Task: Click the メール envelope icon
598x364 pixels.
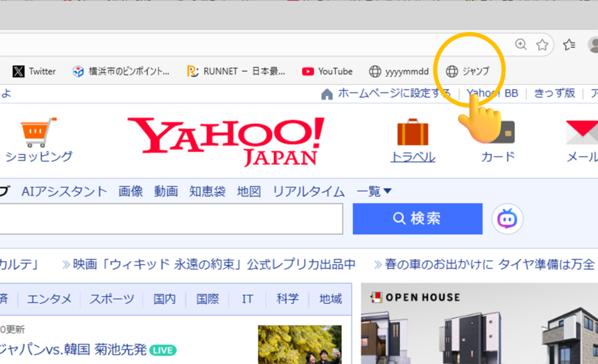Action: click(583, 133)
